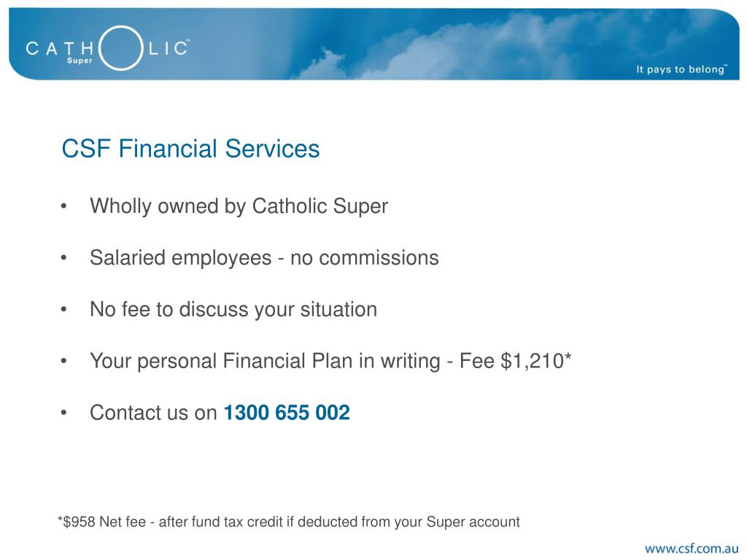This screenshot has height=560, width=747.
Task: Click the bullet point beside 'Wholly owned'
Action: click(64, 206)
